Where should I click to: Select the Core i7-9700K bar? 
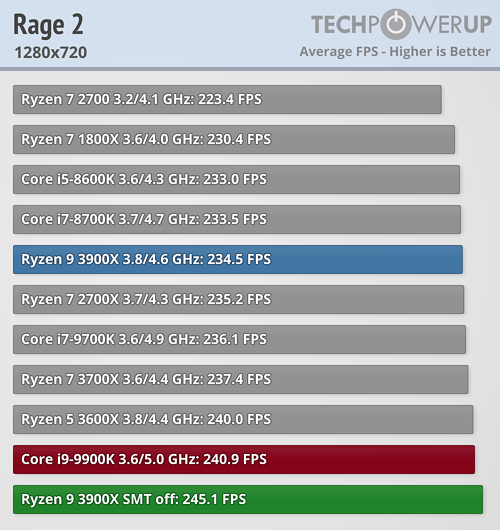[x=239, y=339]
